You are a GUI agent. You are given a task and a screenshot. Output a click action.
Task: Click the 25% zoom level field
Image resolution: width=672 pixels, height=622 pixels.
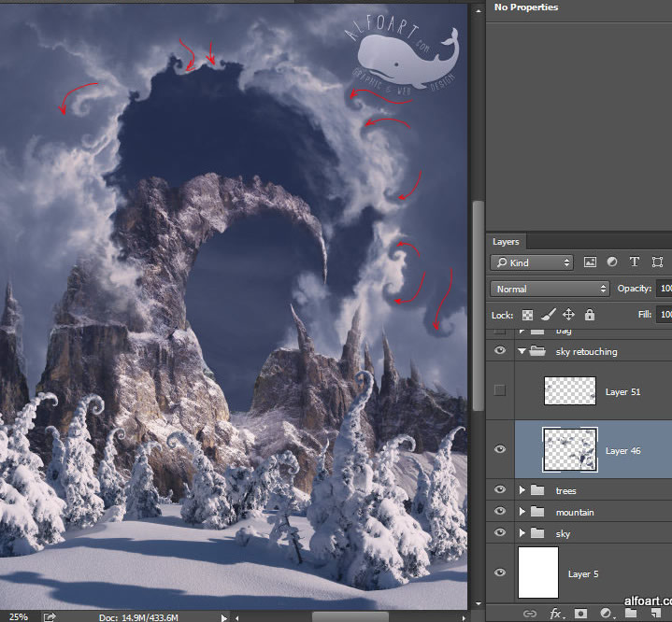19,616
